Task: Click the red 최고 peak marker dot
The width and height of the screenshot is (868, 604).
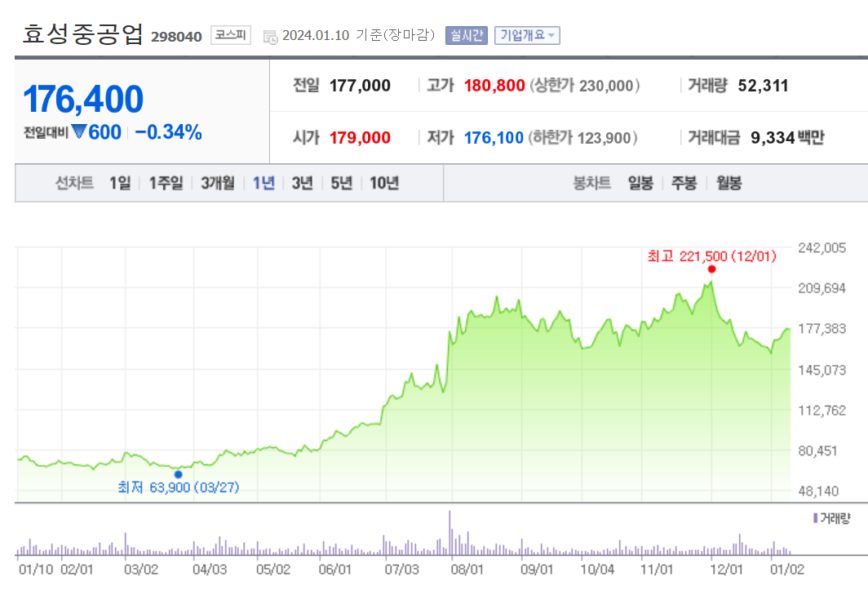Action: click(x=711, y=269)
